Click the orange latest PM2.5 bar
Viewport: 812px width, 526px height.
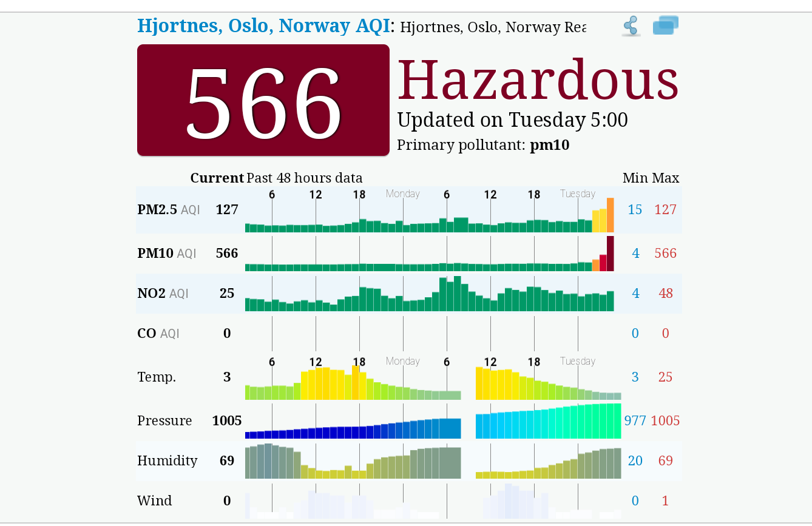tap(610, 215)
